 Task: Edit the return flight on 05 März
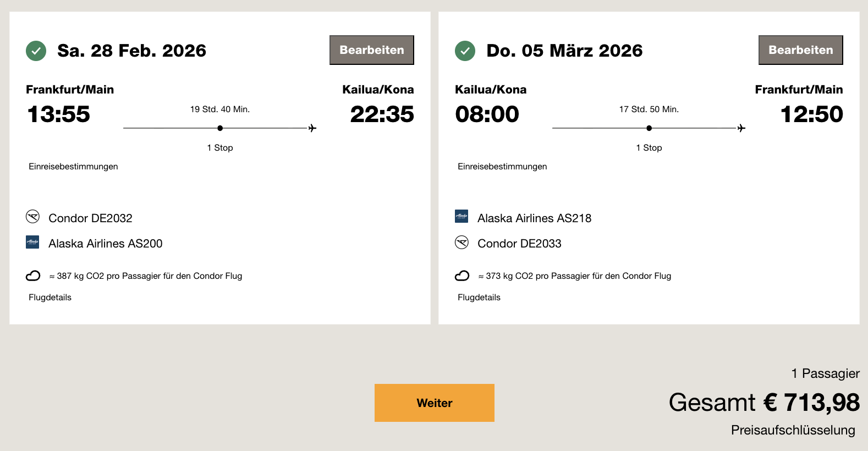point(800,50)
